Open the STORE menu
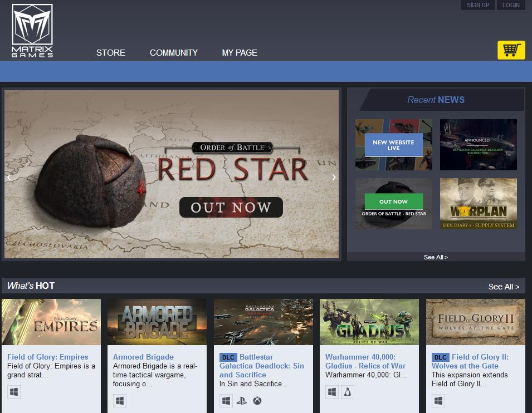Image resolution: width=532 pixels, height=413 pixels. click(x=111, y=52)
